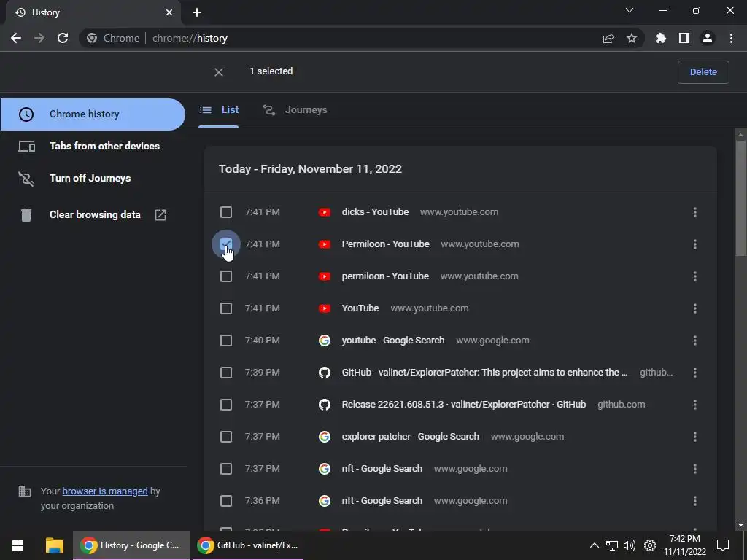The image size is (747, 560).
Task: Open actions menu for lowercase permiloon - YouTube
Action: (695, 276)
